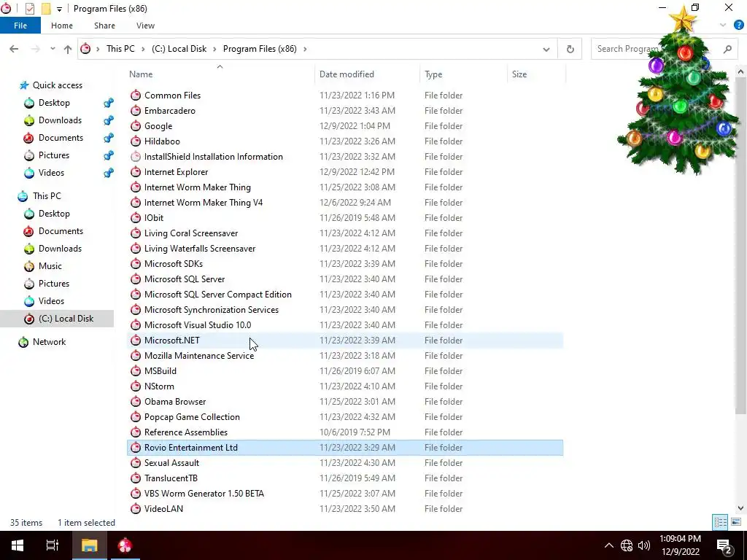Image resolution: width=747 pixels, height=560 pixels.
Task: Click the search magnifier icon
Action: pos(727,49)
